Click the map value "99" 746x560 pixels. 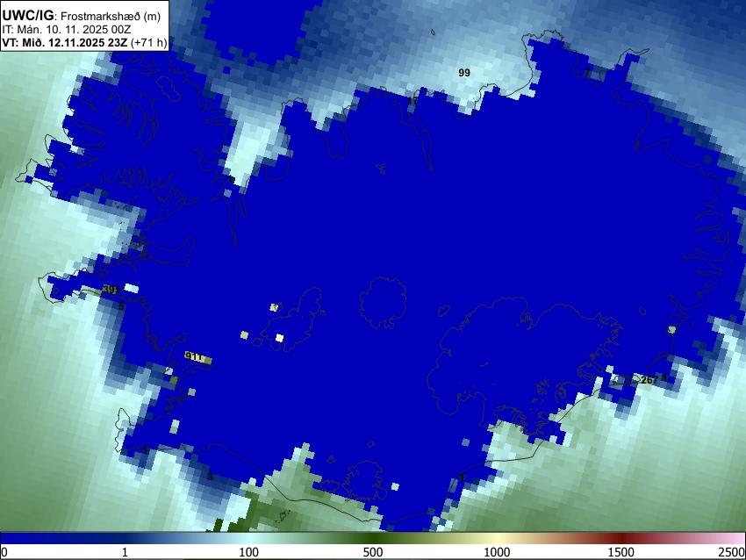(464, 72)
